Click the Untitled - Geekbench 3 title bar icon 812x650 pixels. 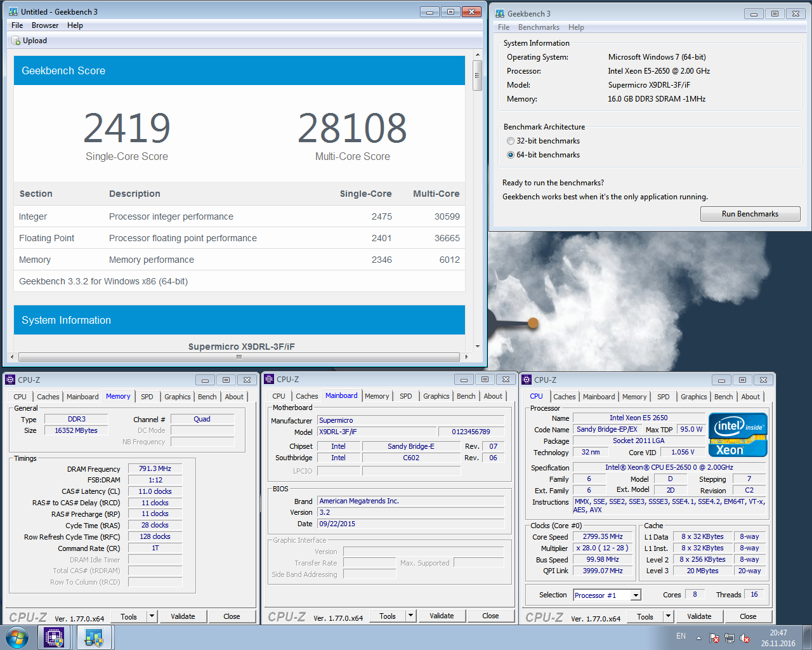[x=13, y=11]
